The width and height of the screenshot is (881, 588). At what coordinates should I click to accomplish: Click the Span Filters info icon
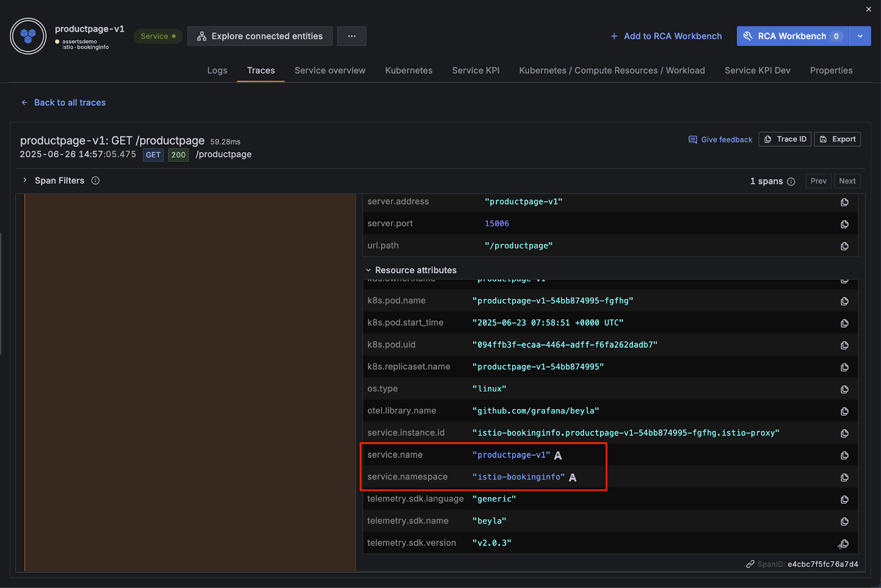coord(95,181)
